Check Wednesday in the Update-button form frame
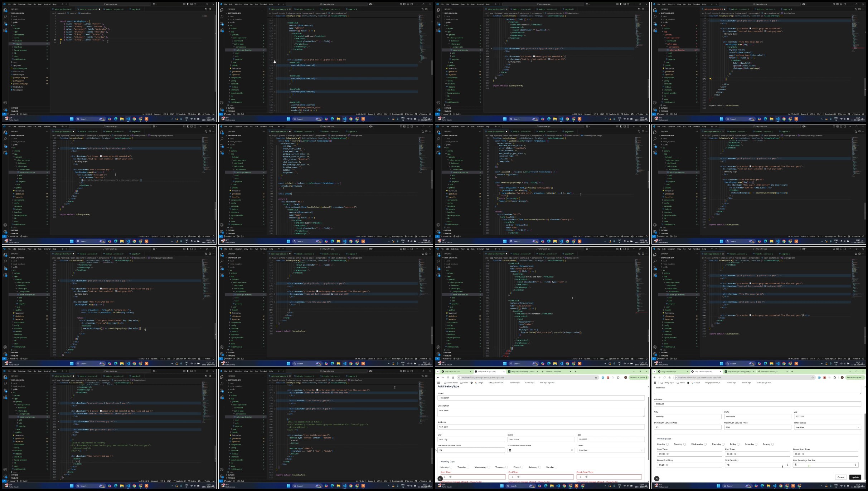This screenshot has width=868, height=491. (705, 444)
